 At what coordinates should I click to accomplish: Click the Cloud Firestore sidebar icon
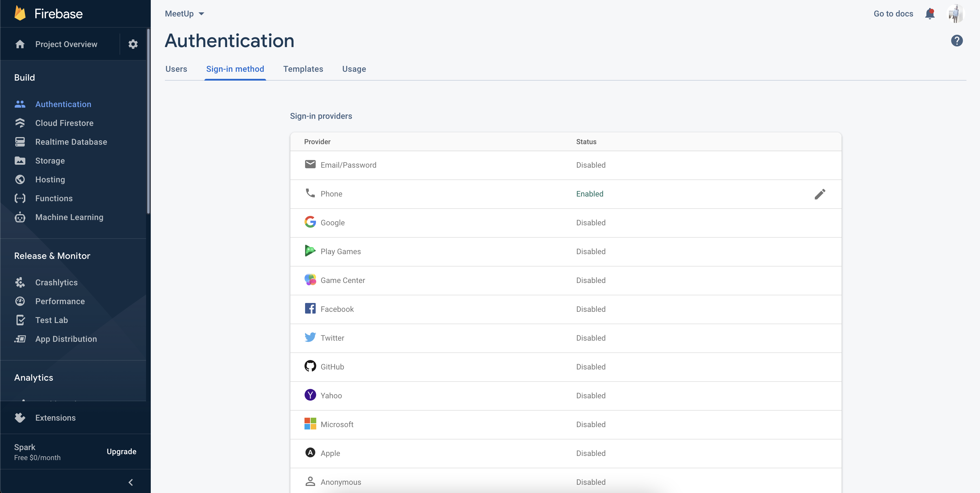pos(20,123)
